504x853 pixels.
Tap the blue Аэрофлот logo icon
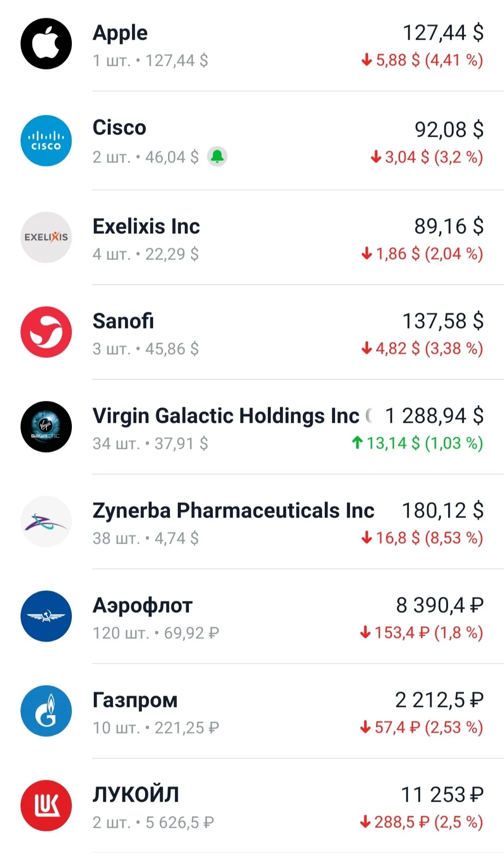point(46,616)
